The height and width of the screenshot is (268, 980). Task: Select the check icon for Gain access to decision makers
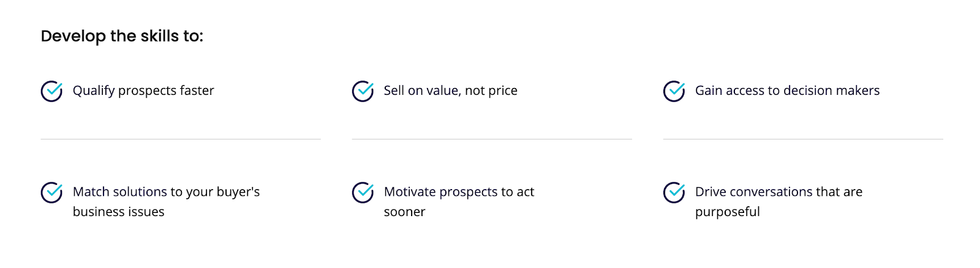pos(674,91)
